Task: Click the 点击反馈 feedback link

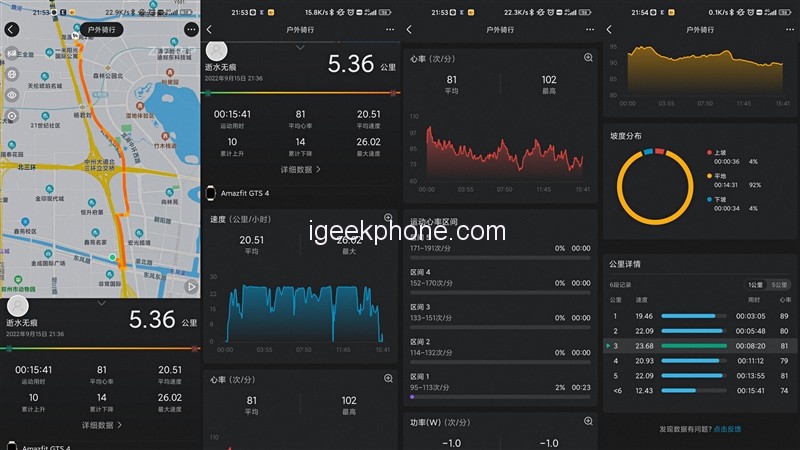Action: pos(727,429)
